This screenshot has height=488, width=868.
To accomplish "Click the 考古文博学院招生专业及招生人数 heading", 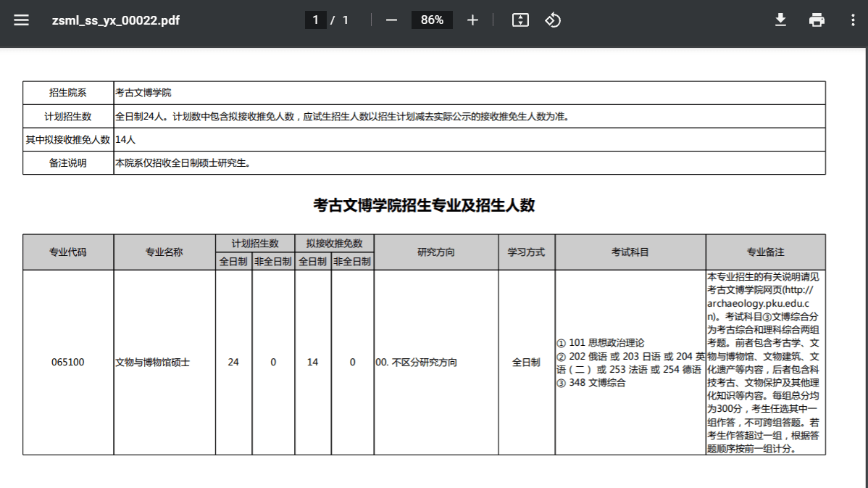I will tap(424, 205).
